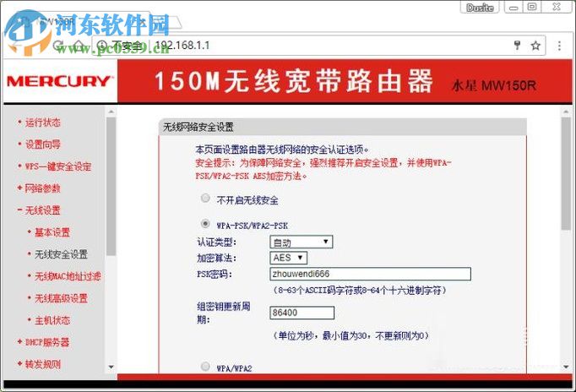The width and height of the screenshot is (576, 392).
Task: Click the PSK密码 input field
Action: [370, 274]
